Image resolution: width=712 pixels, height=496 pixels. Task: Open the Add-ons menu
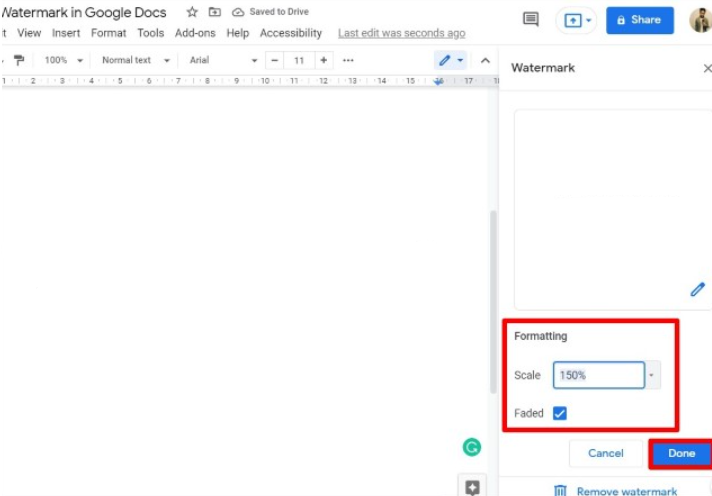click(x=195, y=33)
